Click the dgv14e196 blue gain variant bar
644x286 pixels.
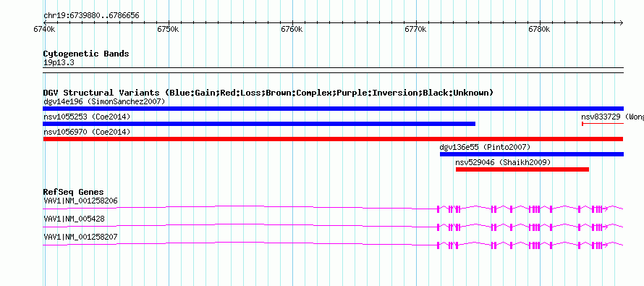[x=333, y=109]
